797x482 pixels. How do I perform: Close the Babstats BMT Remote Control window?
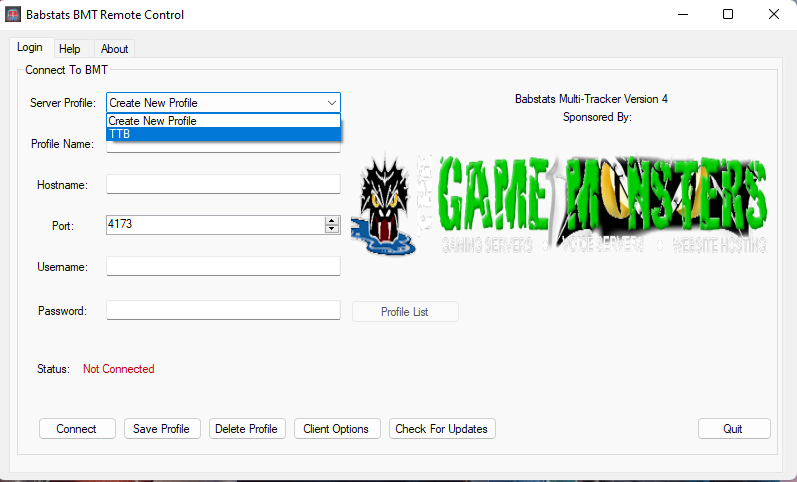pos(774,14)
